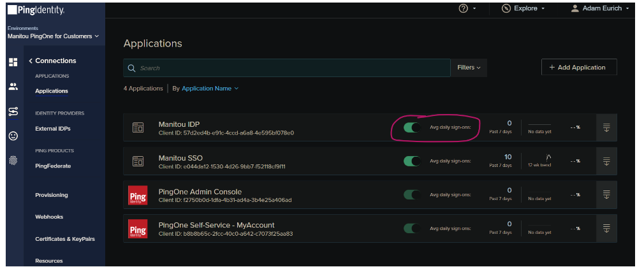Click into the application Search field
The width and height of the screenshot is (644, 267).
pos(287,68)
